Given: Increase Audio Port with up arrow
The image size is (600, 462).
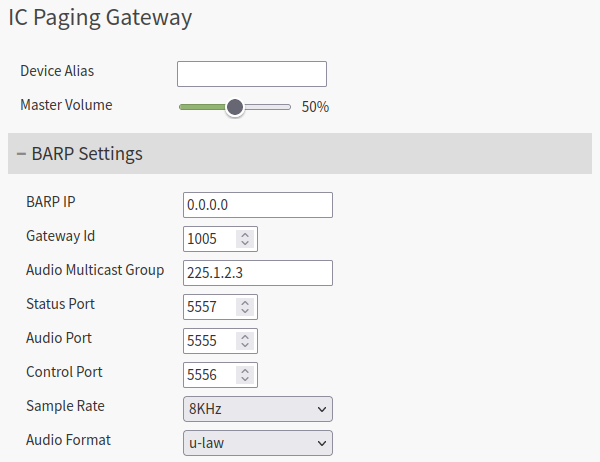Looking at the screenshot, I should tap(245, 337).
